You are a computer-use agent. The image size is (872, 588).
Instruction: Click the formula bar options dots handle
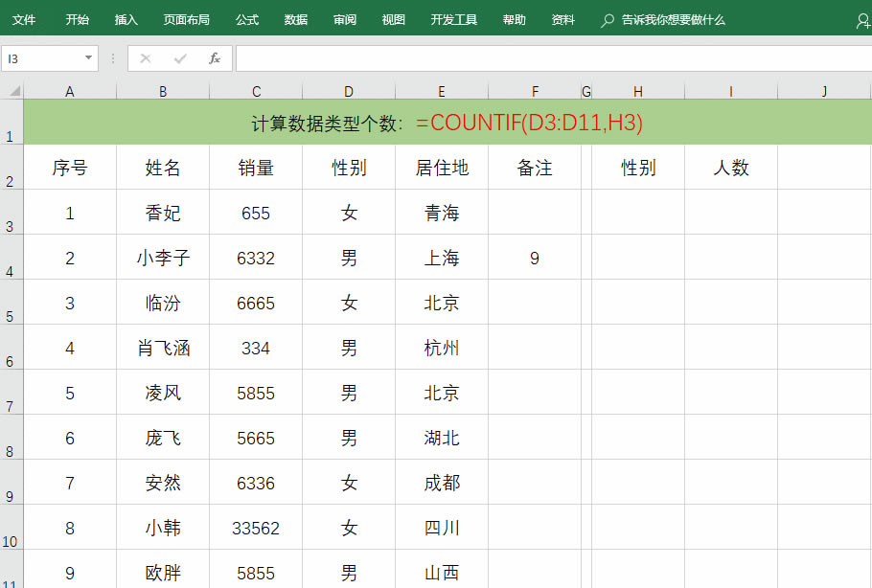click(x=113, y=58)
